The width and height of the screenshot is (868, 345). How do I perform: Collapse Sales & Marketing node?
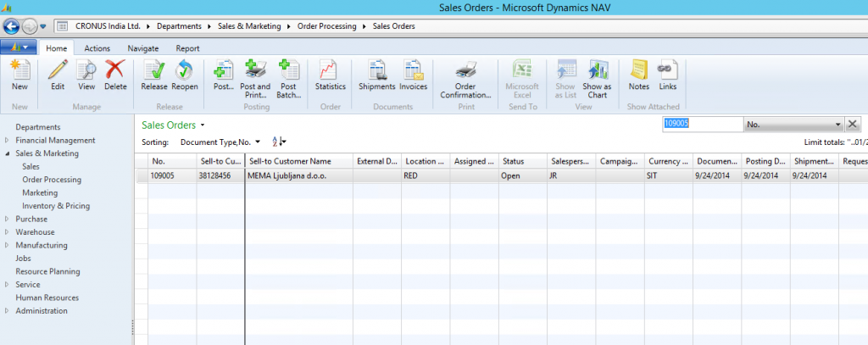[7, 153]
